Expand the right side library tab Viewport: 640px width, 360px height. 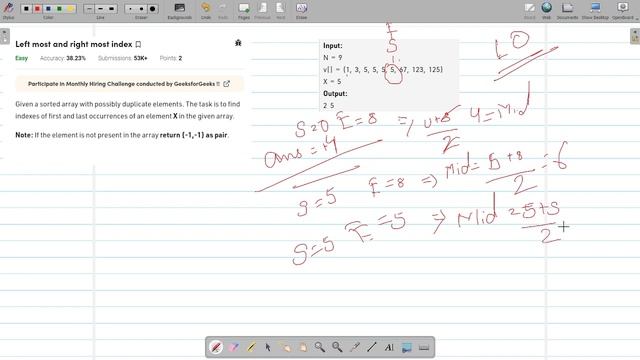coord(635,36)
